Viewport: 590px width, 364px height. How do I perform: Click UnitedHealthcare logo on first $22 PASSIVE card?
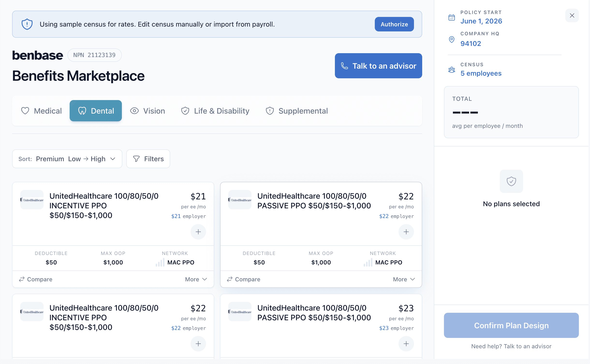pos(240,200)
